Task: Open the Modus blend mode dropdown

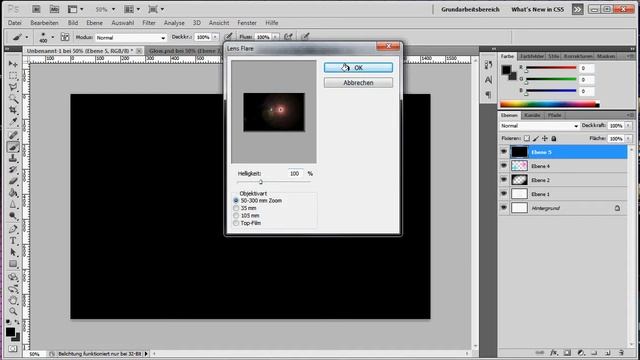Action: 131,38
